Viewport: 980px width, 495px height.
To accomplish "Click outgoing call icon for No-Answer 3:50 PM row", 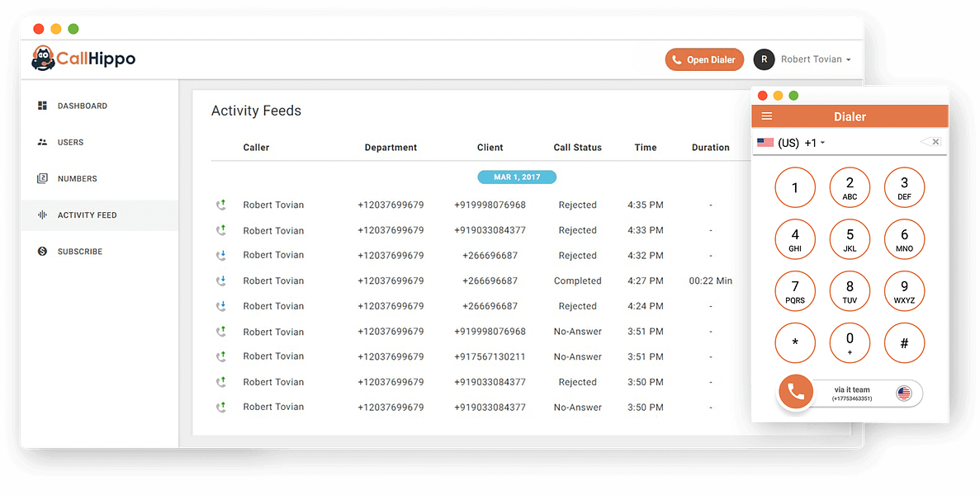I will [221, 407].
